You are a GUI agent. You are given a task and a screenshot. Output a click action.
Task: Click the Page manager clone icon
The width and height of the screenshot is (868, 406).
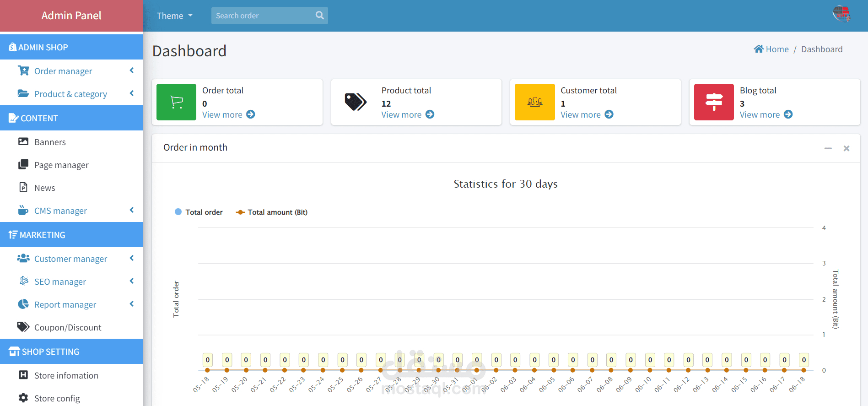click(23, 164)
